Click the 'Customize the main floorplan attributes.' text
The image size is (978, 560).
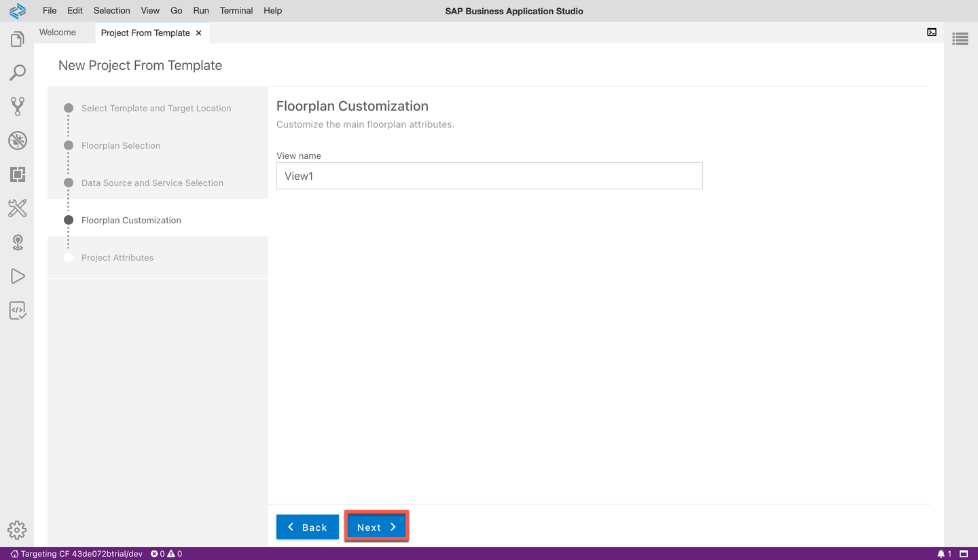(365, 124)
